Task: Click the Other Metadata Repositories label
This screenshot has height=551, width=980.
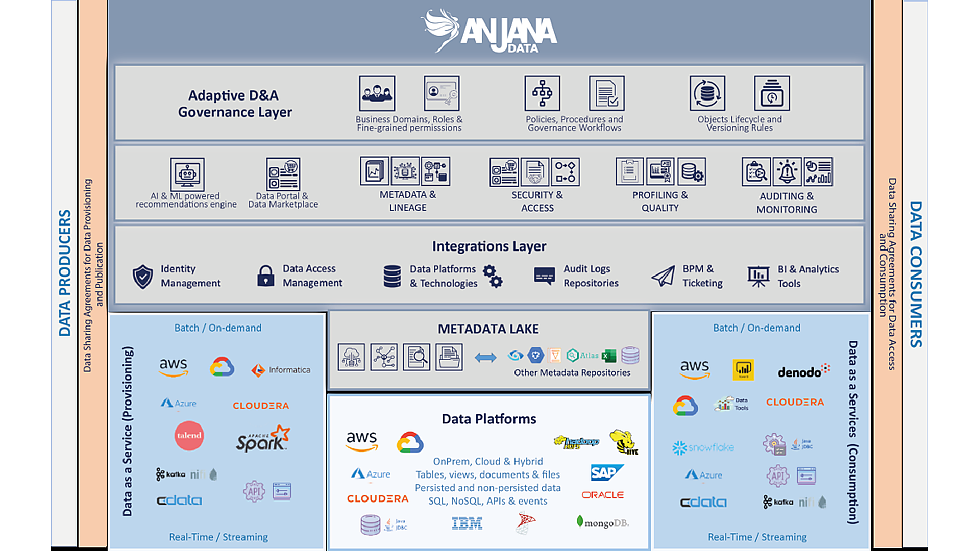Action: click(x=572, y=373)
